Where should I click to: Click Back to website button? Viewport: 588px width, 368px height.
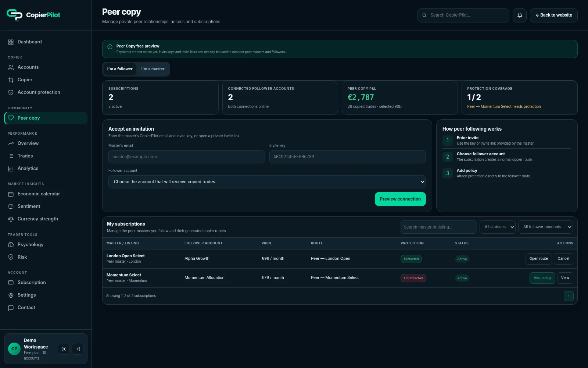pyautogui.click(x=554, y=15)
